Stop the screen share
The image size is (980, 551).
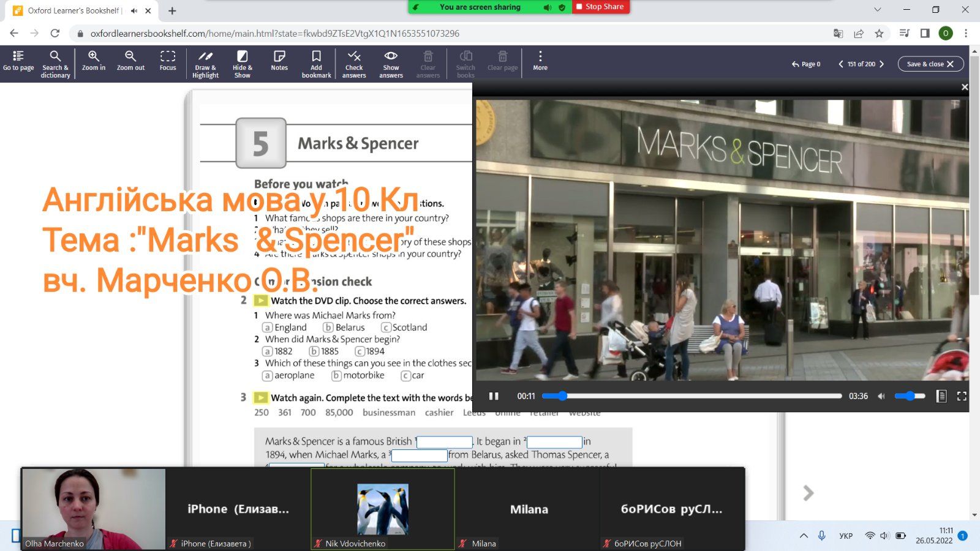pos(600,7)
